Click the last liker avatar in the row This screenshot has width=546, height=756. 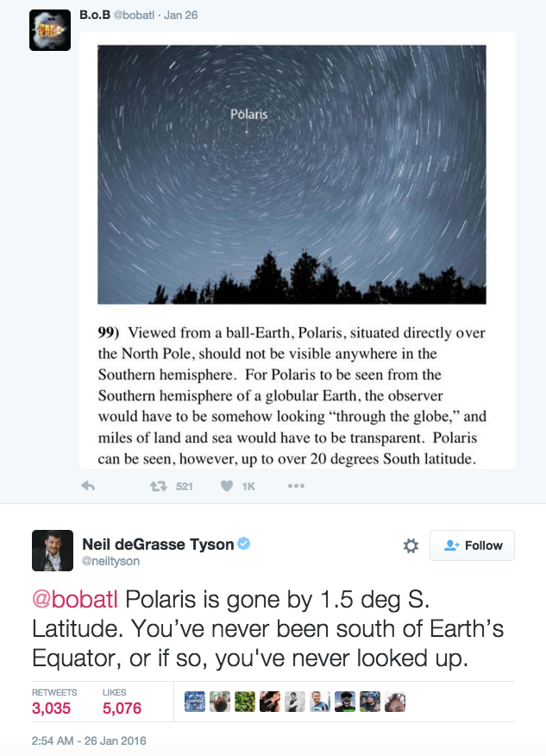coord(395,702)
